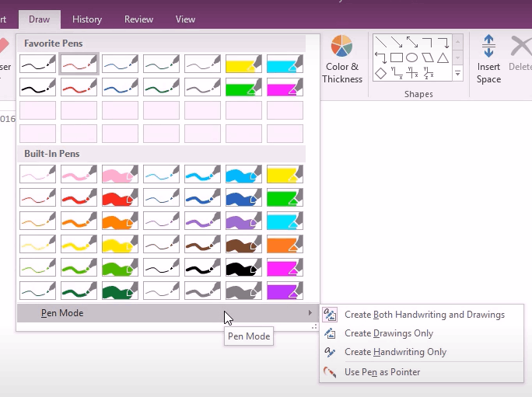Click the Insert Space tool
Viewport: 532px width, 397px height.
click(x=488, y=59)
